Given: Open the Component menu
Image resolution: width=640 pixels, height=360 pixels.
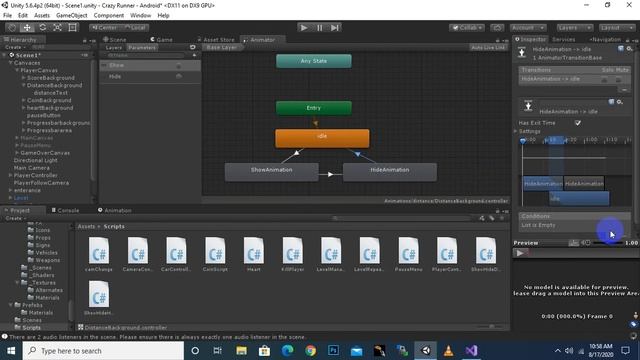Looking at the screenshot, I should tap(109, 16).
